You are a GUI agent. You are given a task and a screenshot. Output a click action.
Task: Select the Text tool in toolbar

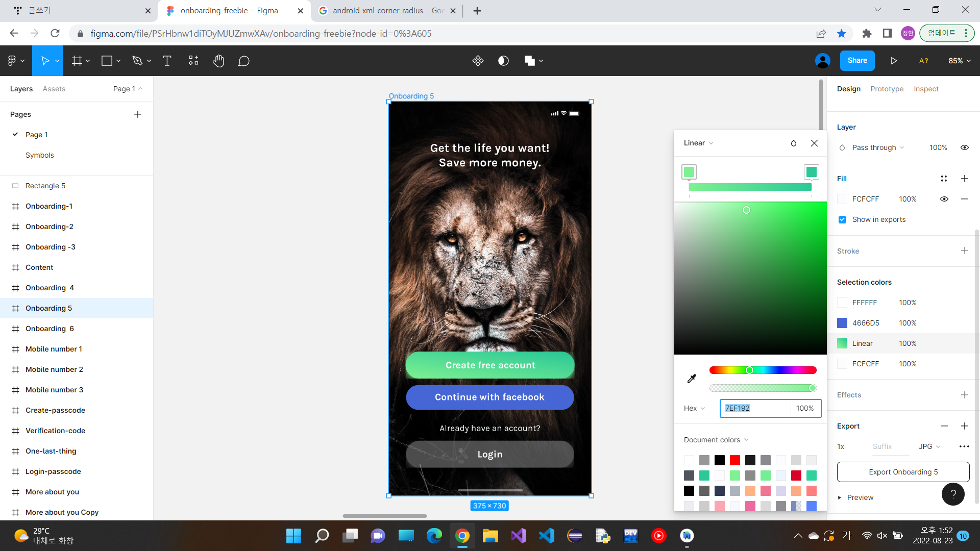point(167,61)
